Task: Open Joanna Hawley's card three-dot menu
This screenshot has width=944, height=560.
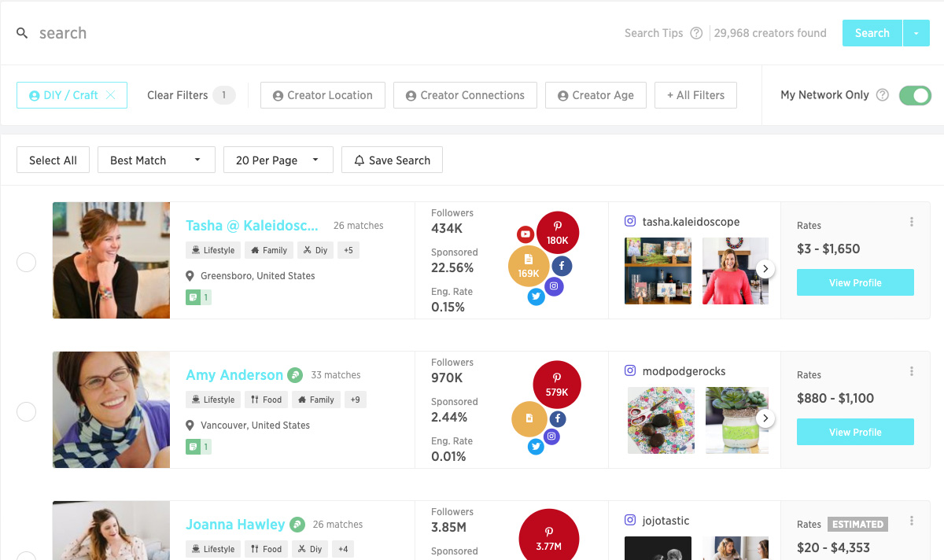Action: point(912,521)
